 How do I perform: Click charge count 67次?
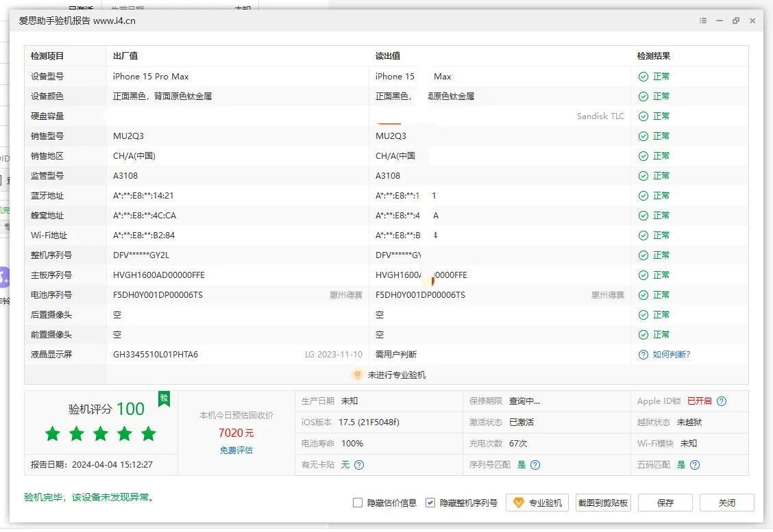[518, 444]
